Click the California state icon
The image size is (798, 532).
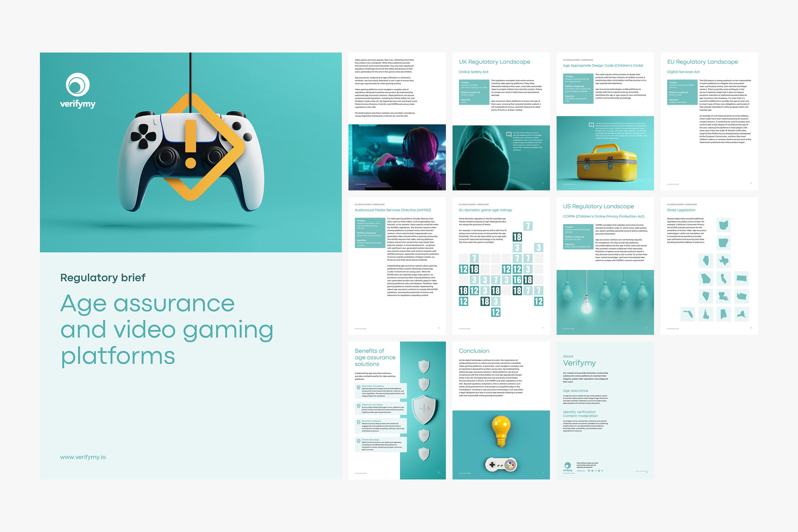click(x=724, y=279)
